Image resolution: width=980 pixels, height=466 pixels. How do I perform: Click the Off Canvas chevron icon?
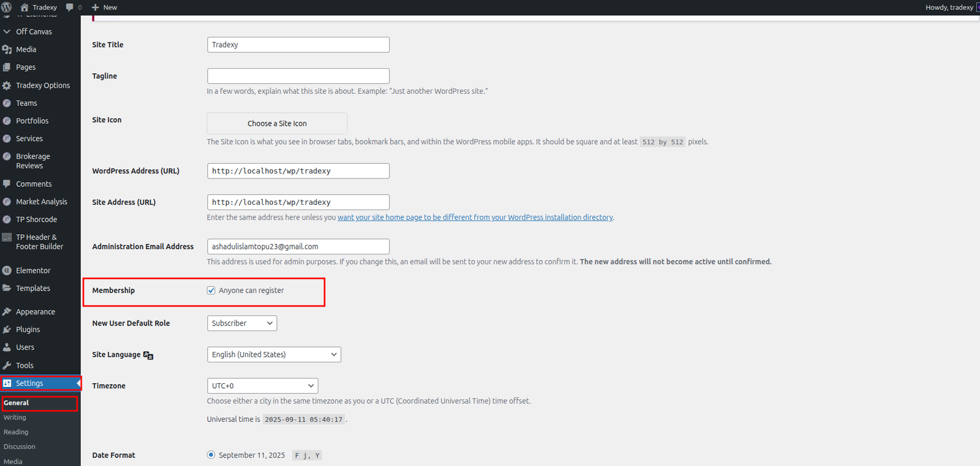(7, 31)
